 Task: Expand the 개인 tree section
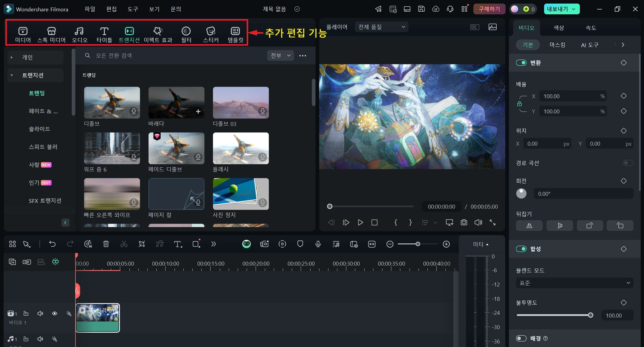point(11,57)
